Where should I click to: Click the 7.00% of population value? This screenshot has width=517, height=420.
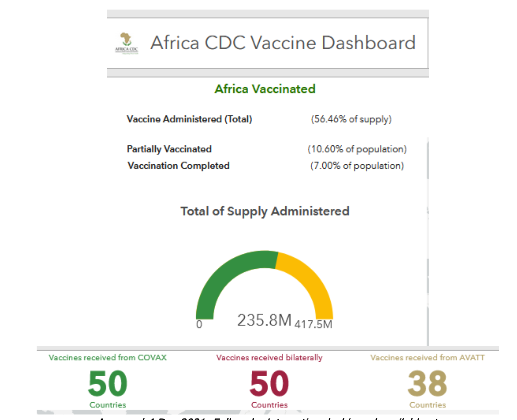(357, 165)
